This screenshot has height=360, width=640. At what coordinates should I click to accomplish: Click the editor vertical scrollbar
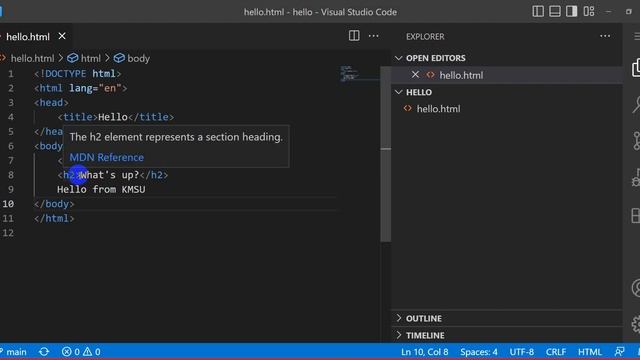pos(385,154)
